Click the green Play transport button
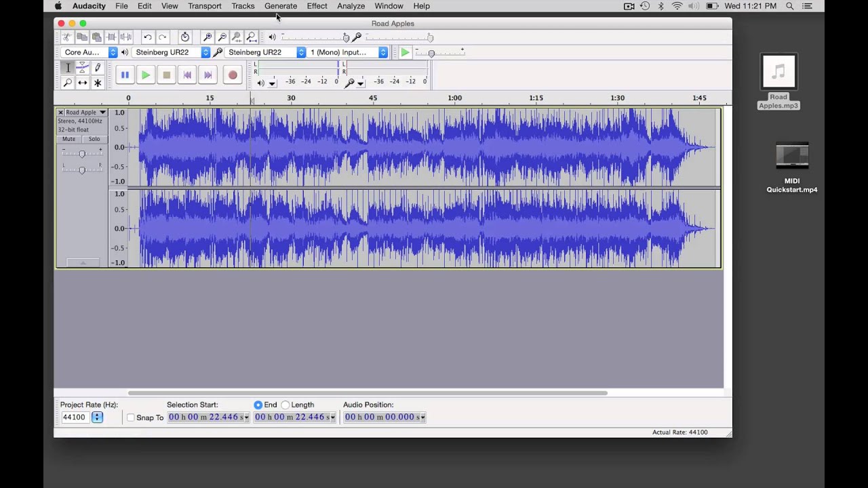The image size is (868, 488). click(x=145, y=75)
